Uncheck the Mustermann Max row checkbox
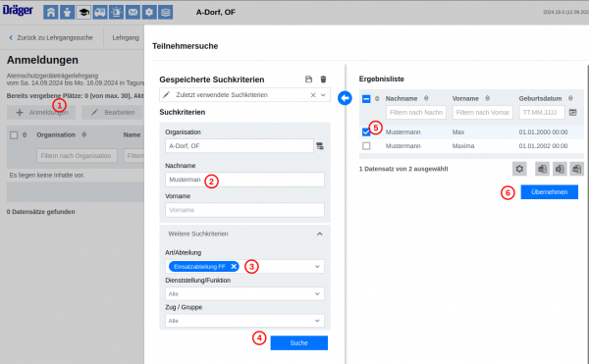This screenshot has height=364, width=589. pos(366,132)
